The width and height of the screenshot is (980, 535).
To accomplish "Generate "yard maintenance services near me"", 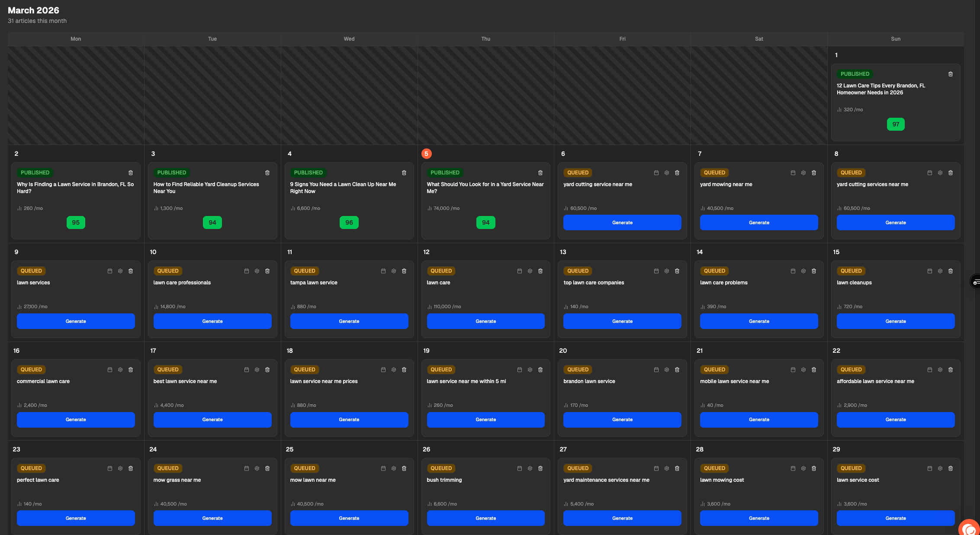I will click(x=622, y=518).
